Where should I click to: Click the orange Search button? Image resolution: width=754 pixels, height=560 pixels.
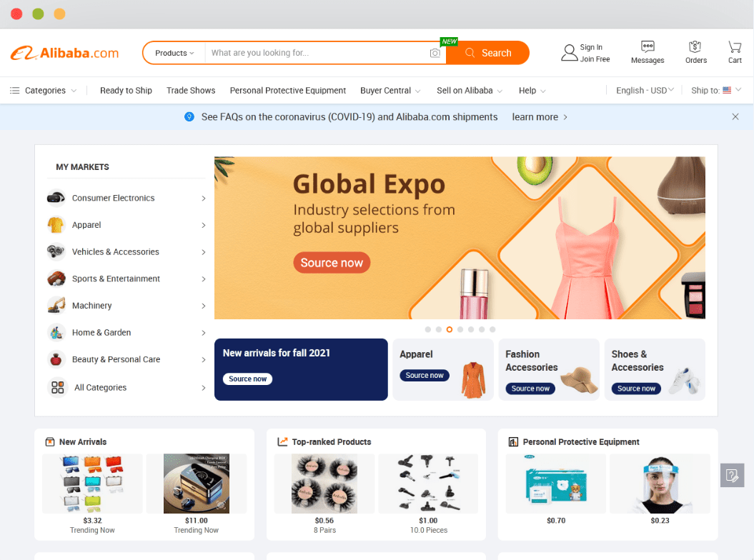(487, 53)
